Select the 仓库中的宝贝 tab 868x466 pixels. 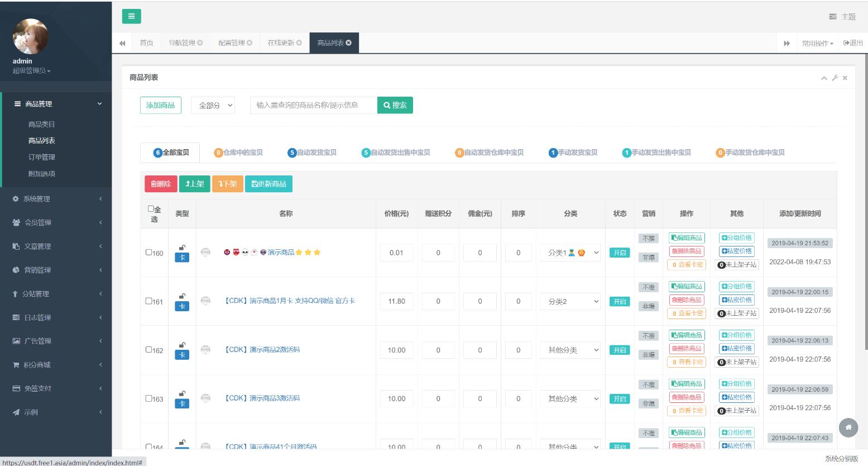pyautogui.click(x=238, y=153)
